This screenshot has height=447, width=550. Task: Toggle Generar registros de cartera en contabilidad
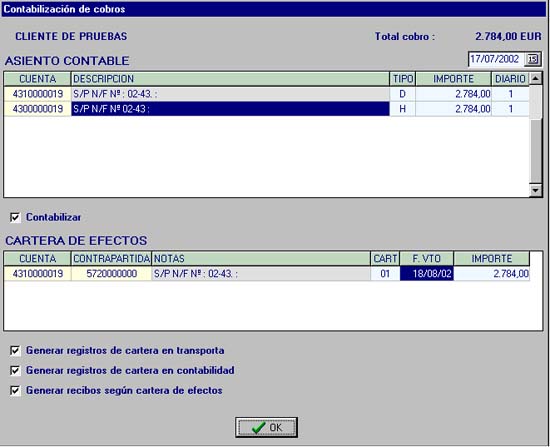tap(15, 371)
